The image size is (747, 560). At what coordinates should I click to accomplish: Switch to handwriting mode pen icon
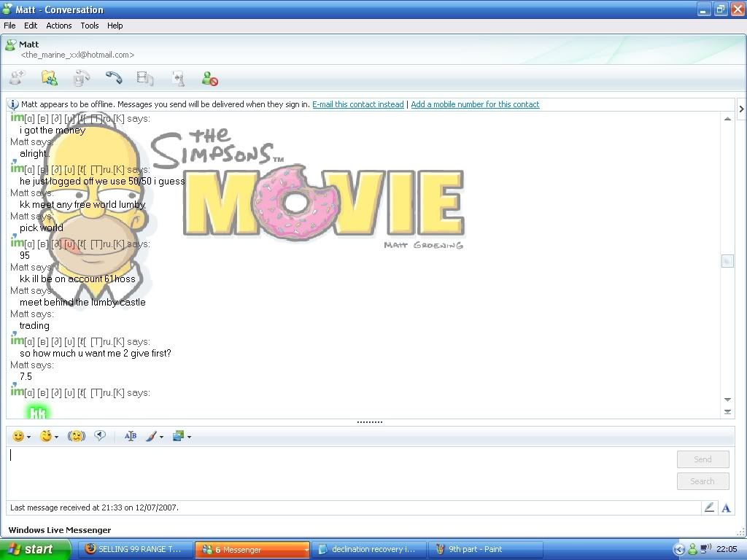[x=708, y=507]
